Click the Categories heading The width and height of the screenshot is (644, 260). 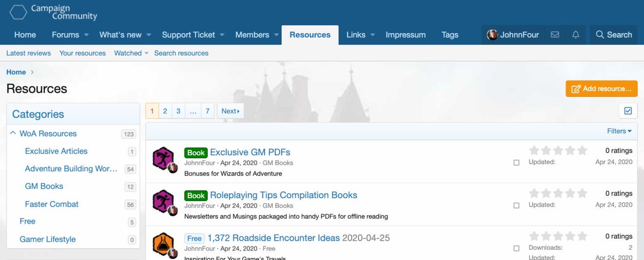click(38, 114)
